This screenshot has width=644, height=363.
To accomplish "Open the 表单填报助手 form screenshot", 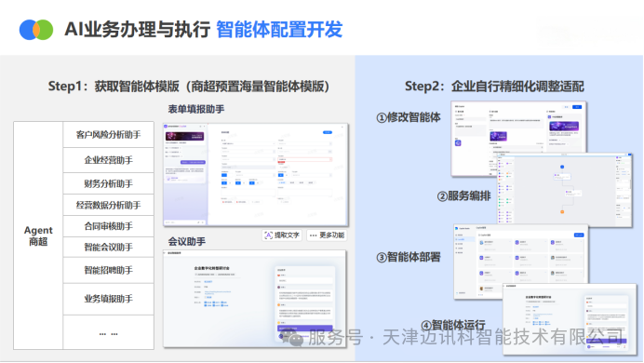I will point(256,175).
